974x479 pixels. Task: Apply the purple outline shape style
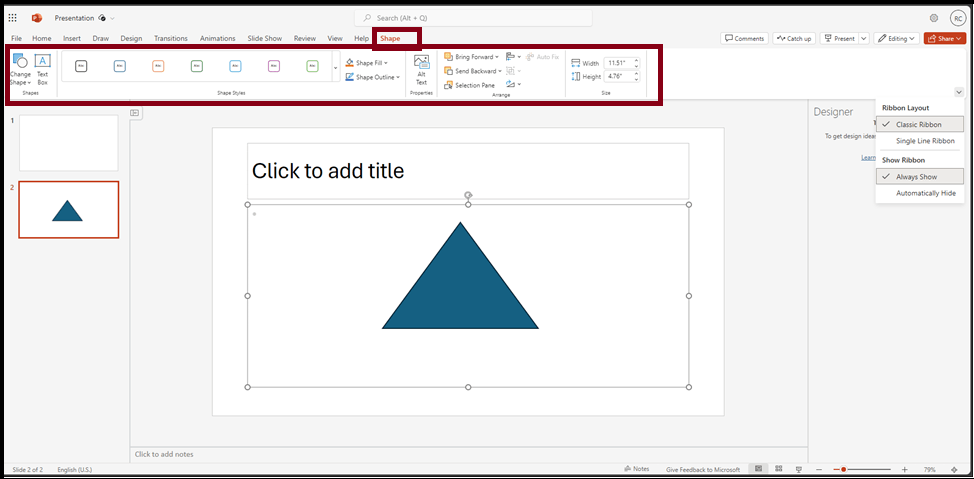tap(273, 66)
